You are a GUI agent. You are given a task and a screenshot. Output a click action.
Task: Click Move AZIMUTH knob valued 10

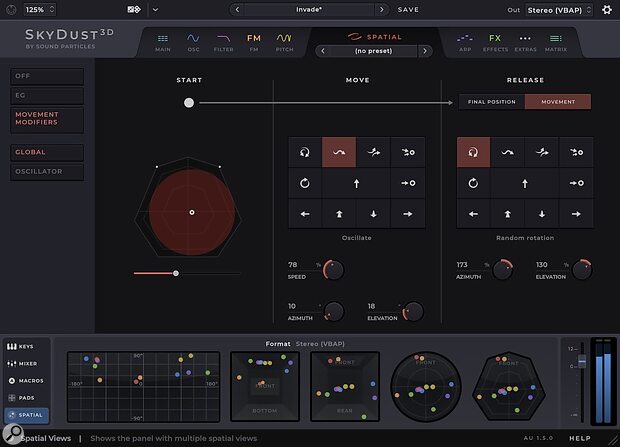point(334,311)
